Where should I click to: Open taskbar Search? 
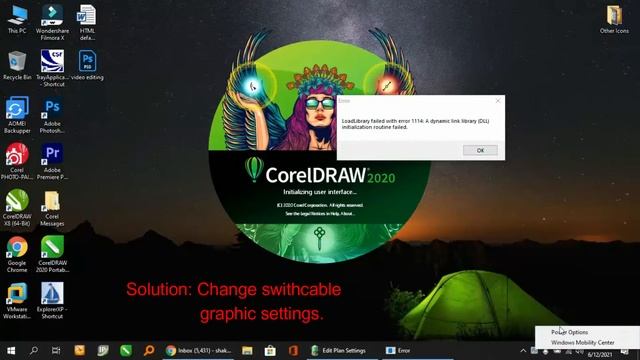34,351
